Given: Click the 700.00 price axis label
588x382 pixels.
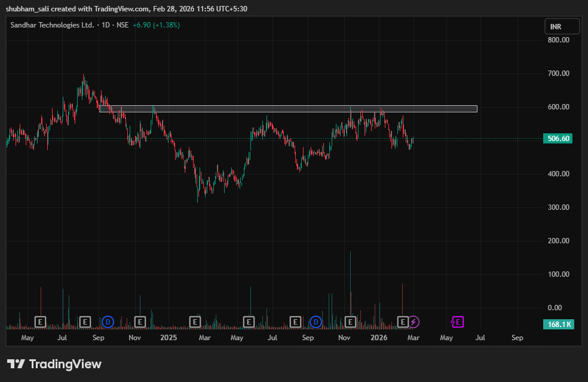Looking at the screenshot, I should (558, 73).
